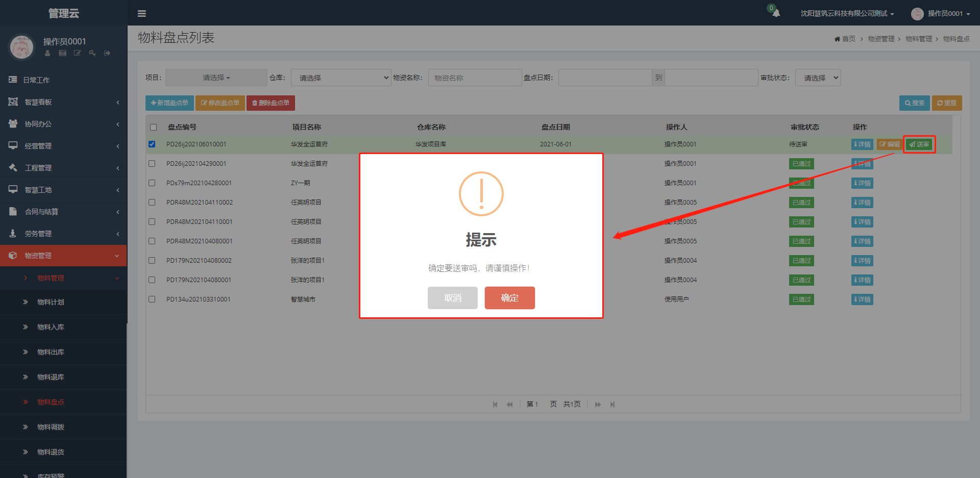The image size is (980, 478).
Task: Go to previous page pagination icon
Action: click(509, 405)
